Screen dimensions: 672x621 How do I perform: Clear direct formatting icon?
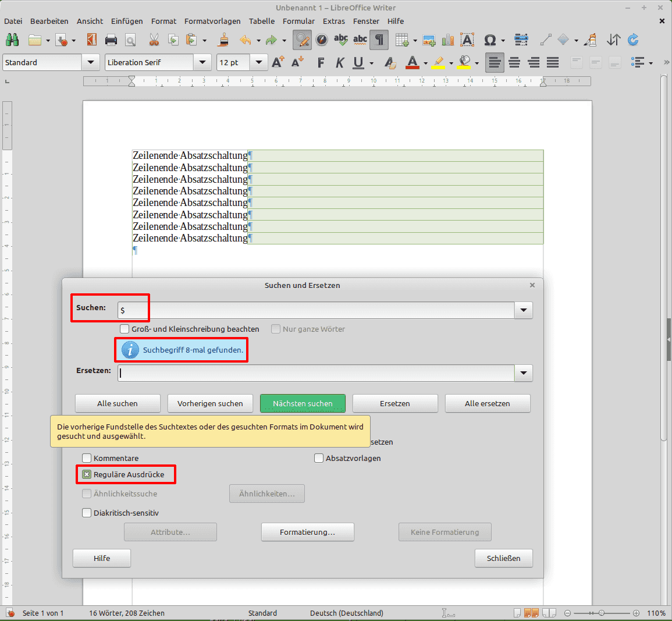point(390,63)
